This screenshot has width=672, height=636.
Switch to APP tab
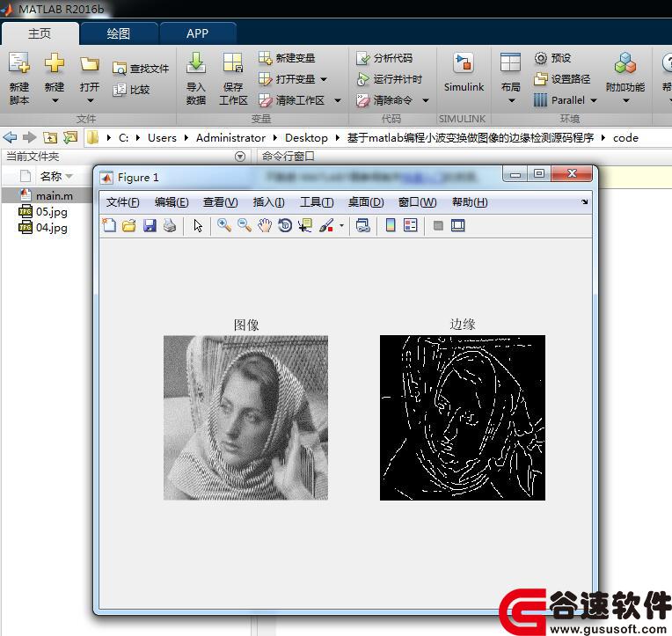coord(198,33)
